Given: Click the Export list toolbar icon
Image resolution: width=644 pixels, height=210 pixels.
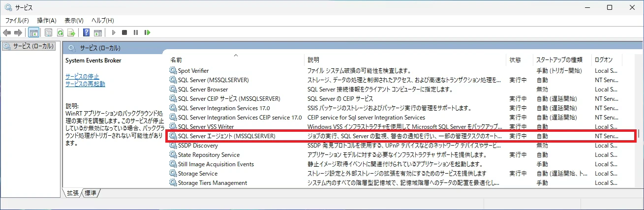Looking at the screenshot, I should (71, 33).
